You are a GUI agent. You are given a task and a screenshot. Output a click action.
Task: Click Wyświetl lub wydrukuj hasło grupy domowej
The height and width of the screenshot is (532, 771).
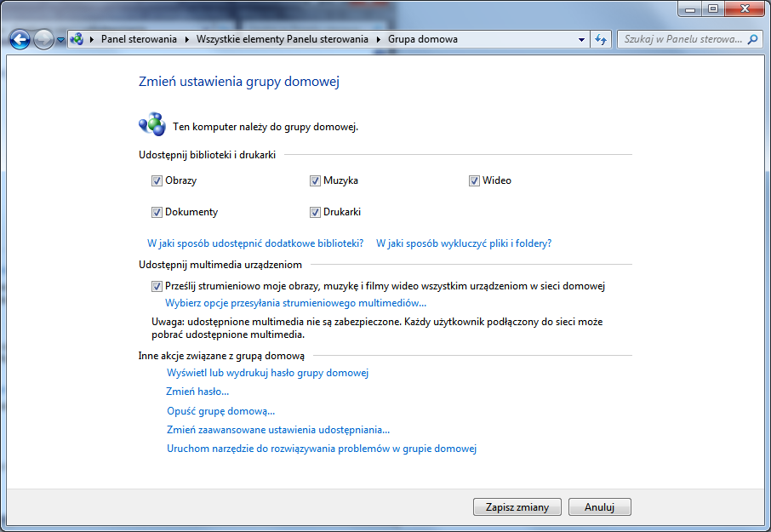tap(267, 373)
